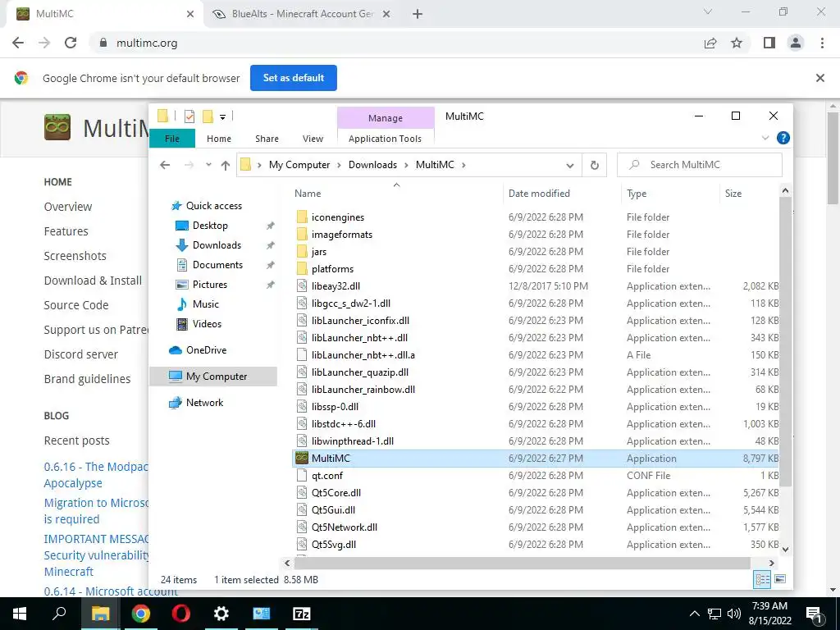Open the platforms folder
The image size is (840, 630).
click(x=332, y=268)
